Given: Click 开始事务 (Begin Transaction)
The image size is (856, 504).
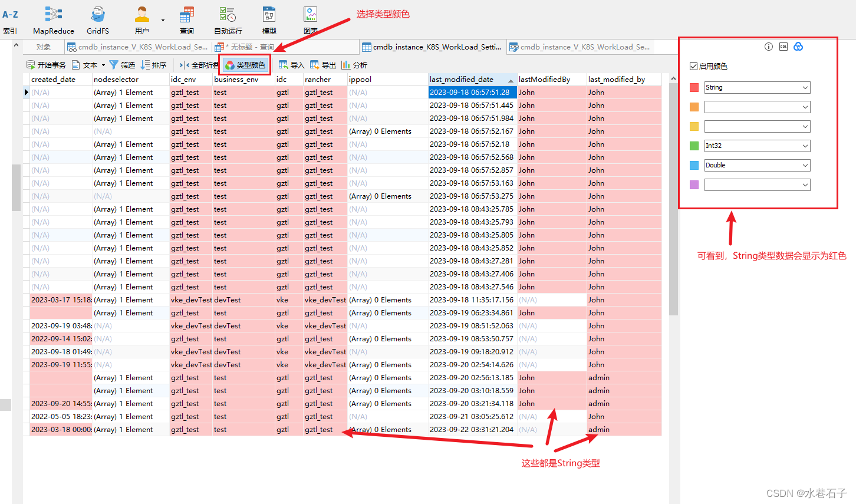Looking at the screenshot, I should tap(46, 65).
